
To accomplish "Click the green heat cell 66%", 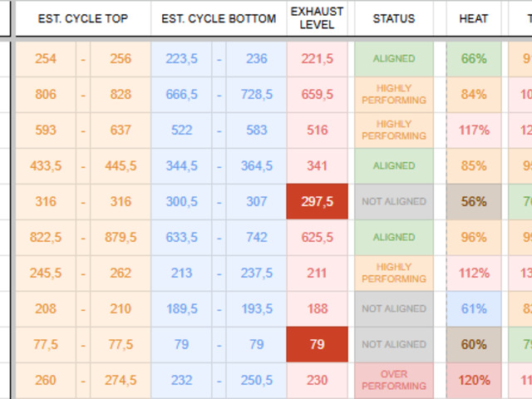I will 474,59.
